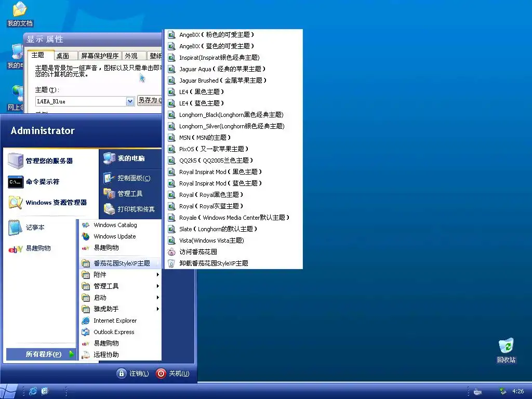Click the Save As (另存为) button
Image resolution: width=532 pixels, height=399 pixels.
[150, 100]
